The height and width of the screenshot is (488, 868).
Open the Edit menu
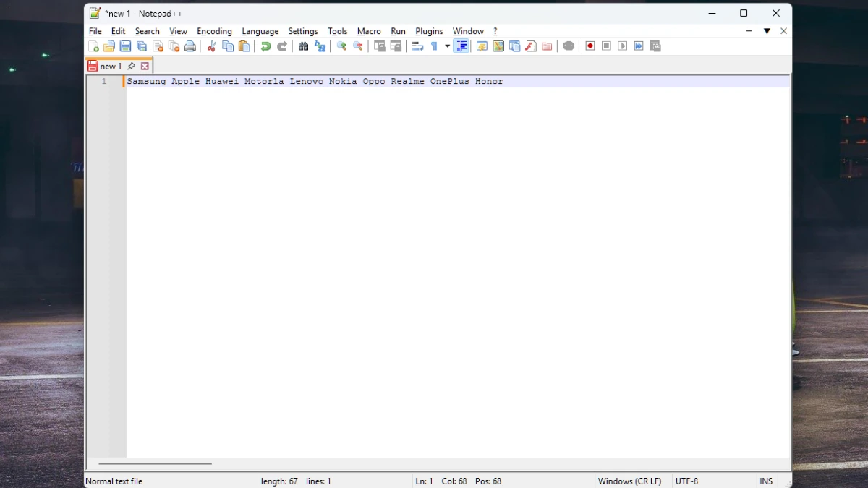[118, 31]
